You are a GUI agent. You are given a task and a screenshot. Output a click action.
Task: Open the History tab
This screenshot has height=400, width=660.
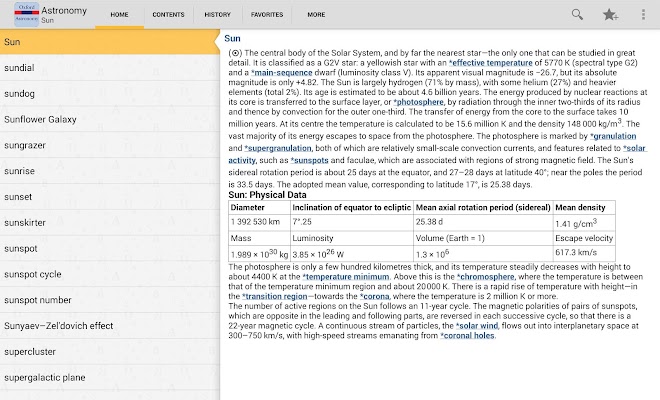[x=218, y=14]
